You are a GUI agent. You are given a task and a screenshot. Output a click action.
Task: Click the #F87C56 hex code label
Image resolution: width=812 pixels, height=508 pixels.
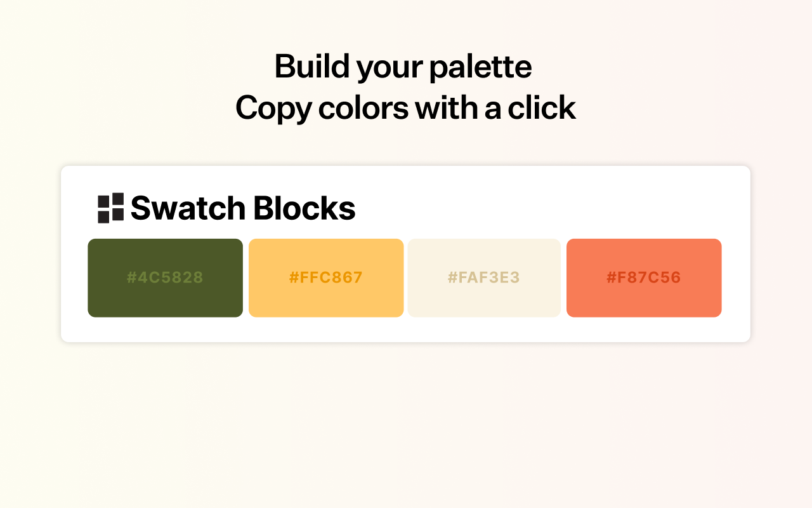pyautogui.click(x=644, y=277)
